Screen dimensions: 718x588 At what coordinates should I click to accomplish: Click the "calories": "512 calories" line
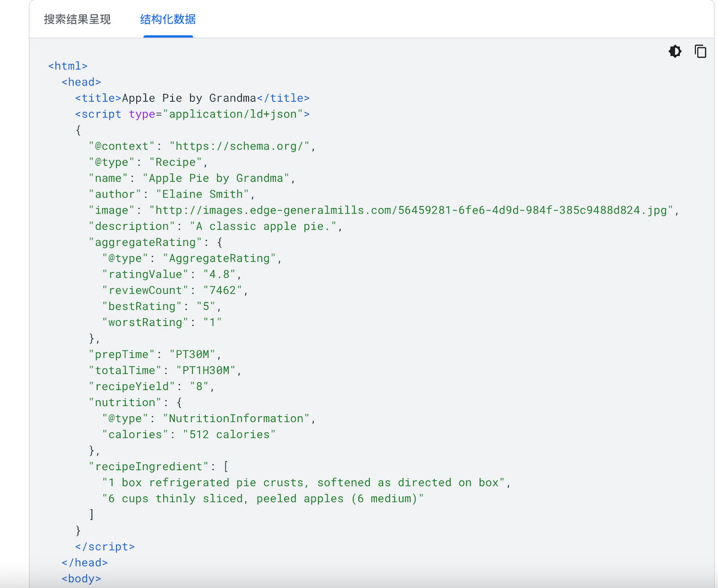click(x=189, y=435)
